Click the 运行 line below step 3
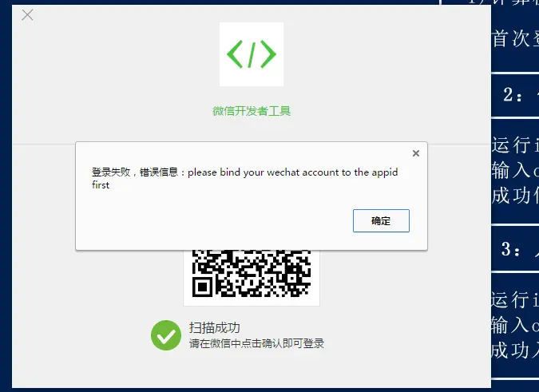Image resolution: width=539 pixels, height=392 pixels. point(514,299)
